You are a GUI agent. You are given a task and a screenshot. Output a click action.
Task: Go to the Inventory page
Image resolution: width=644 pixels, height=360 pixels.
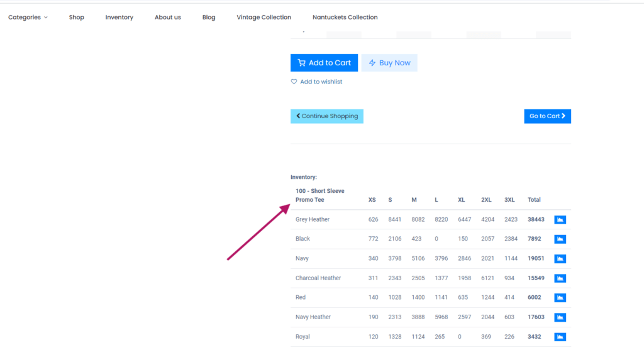[119, 18]
